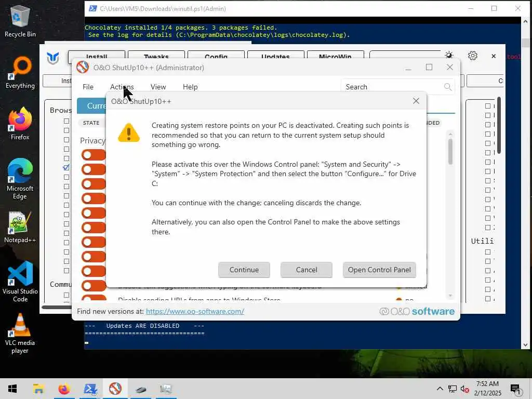This screenshot has width=532, height=399.
Task: Select the VLC media player desktop shortcut
Action: coord(20,334)
